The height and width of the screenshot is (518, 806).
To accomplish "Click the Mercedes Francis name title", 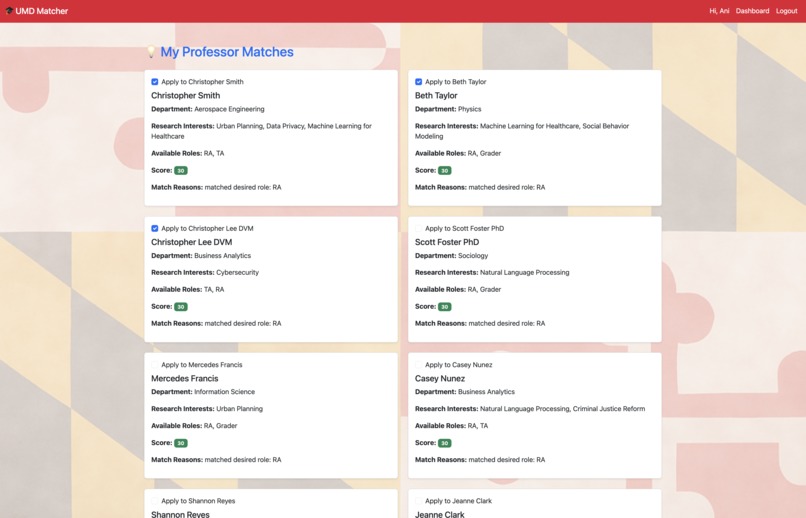I will pyautogui.click(x=185, y=378).
